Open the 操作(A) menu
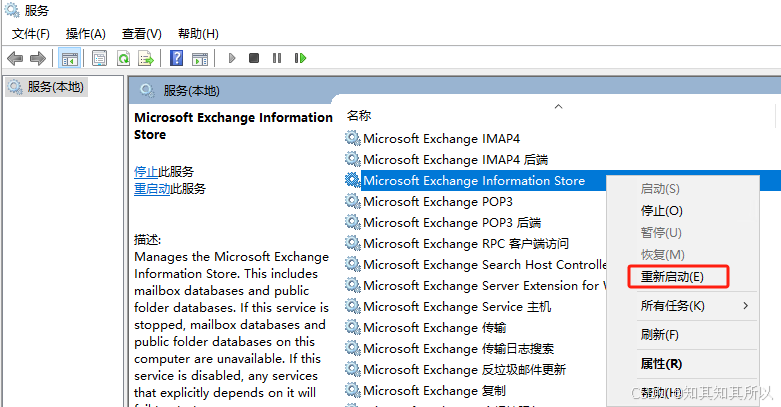781x407 pixels. 86,34
